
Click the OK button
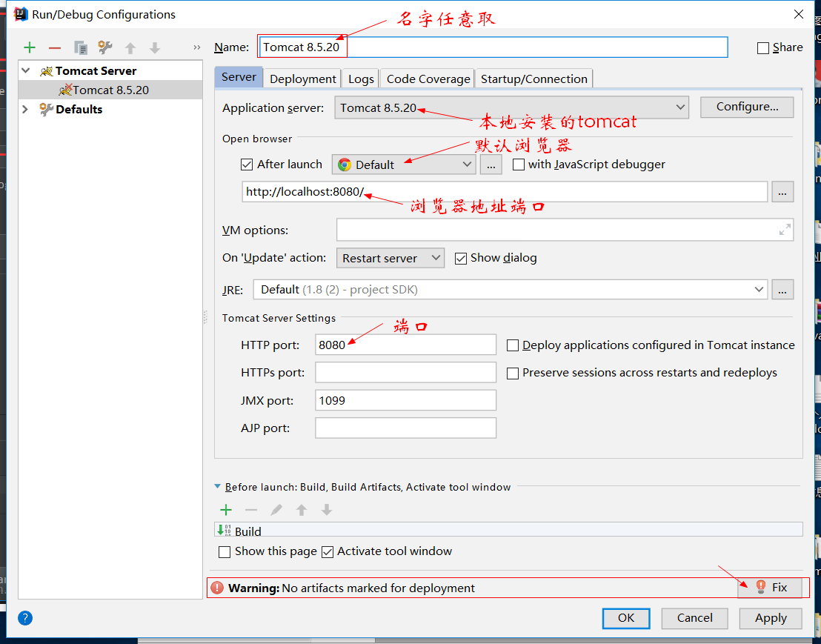(x=626, y=618)
